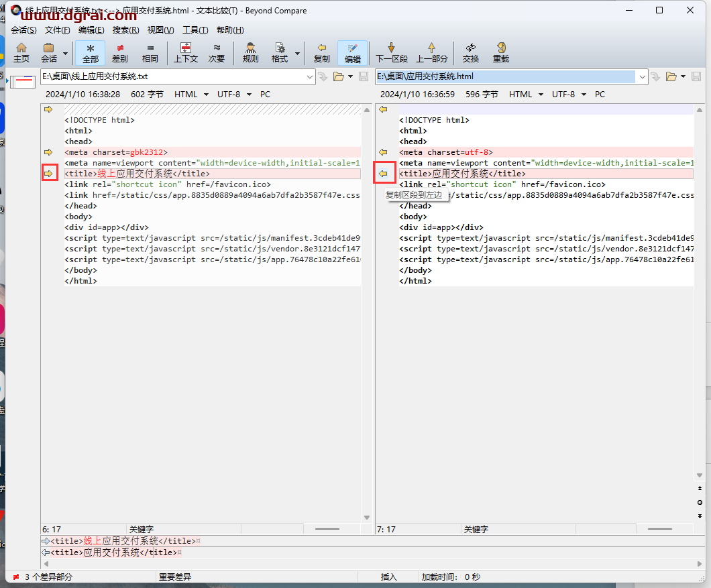Click horizontal scrollbar right arrow at bottom
Image resolution: width=711 pixels, height=588 pixels.
click(700, 564)
